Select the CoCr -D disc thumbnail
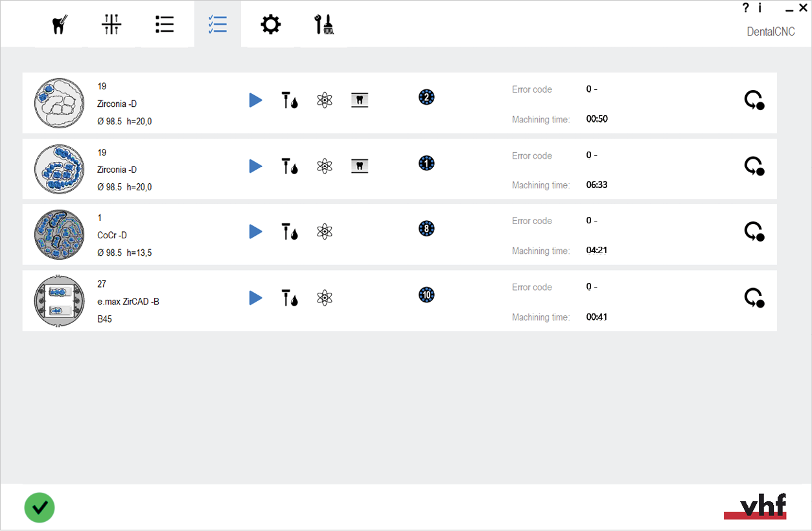 coord(59,235)
